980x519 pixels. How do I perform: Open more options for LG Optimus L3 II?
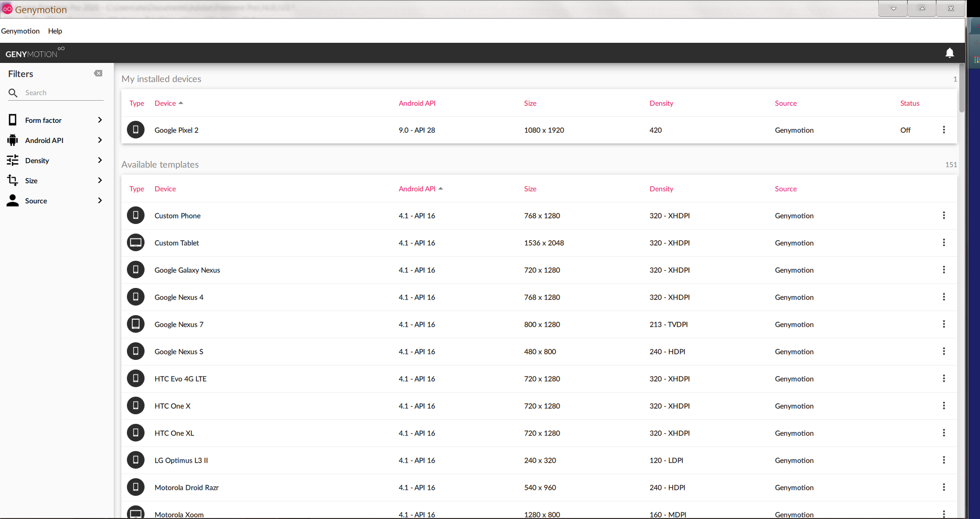click(943, 460)
